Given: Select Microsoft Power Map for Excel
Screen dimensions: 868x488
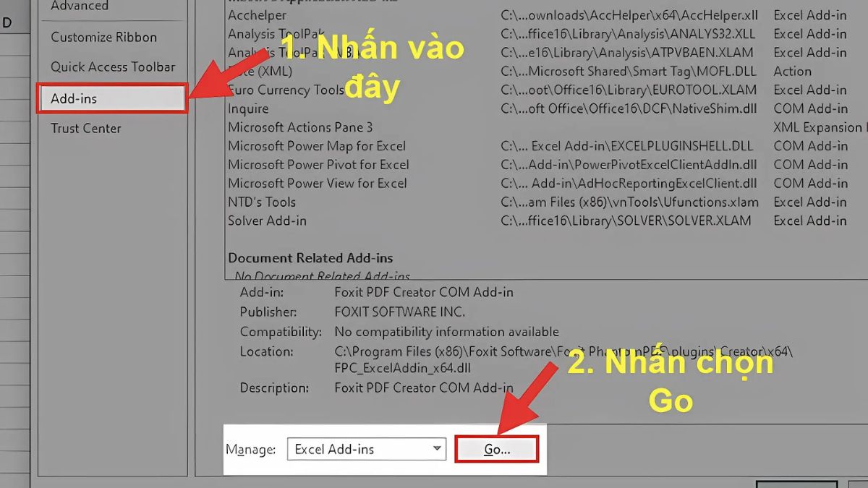Looking at the screenshot, I should (x=317, y=146).
